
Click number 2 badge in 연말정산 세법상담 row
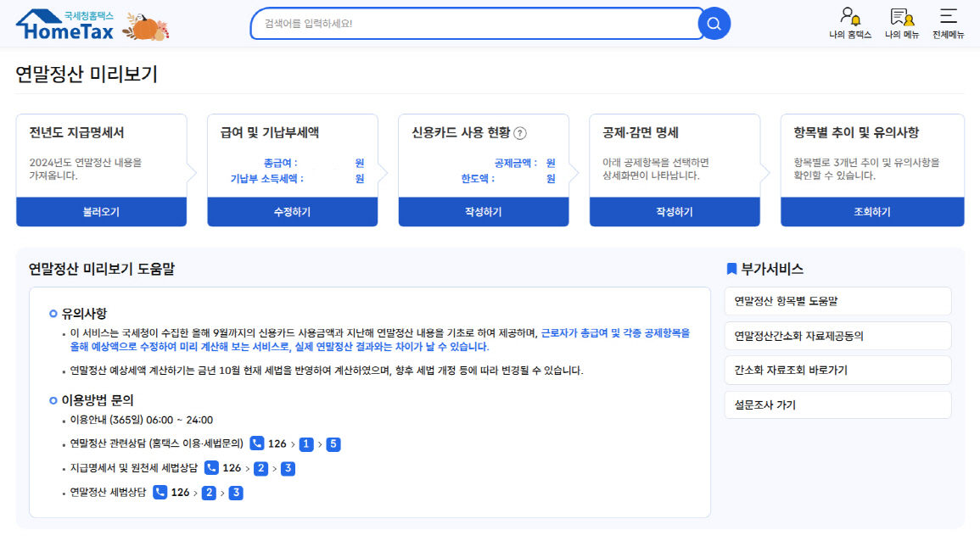[x=209, y=493]
